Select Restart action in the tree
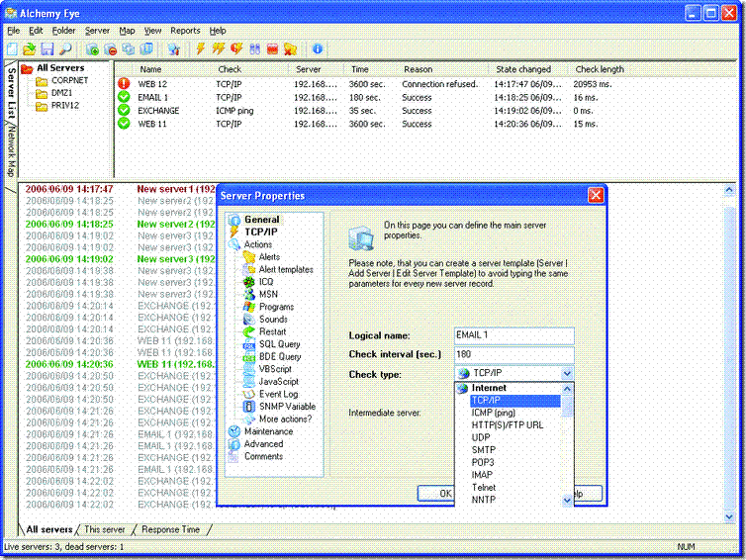The image size is (746, 560). click(272, 331)
